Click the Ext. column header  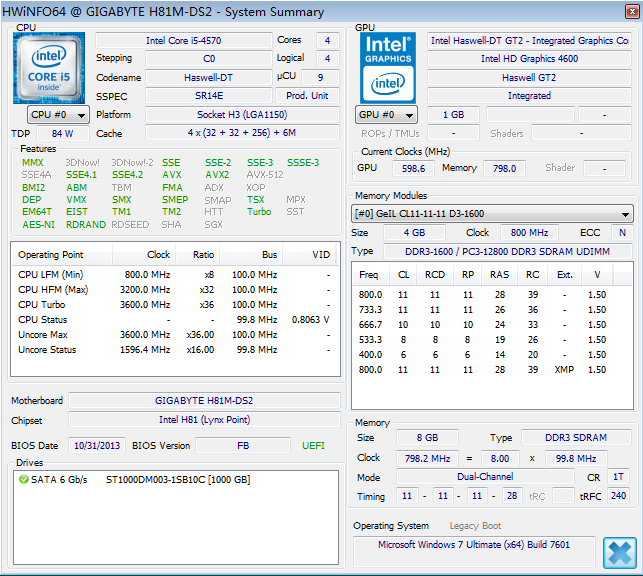click(565, 275)
